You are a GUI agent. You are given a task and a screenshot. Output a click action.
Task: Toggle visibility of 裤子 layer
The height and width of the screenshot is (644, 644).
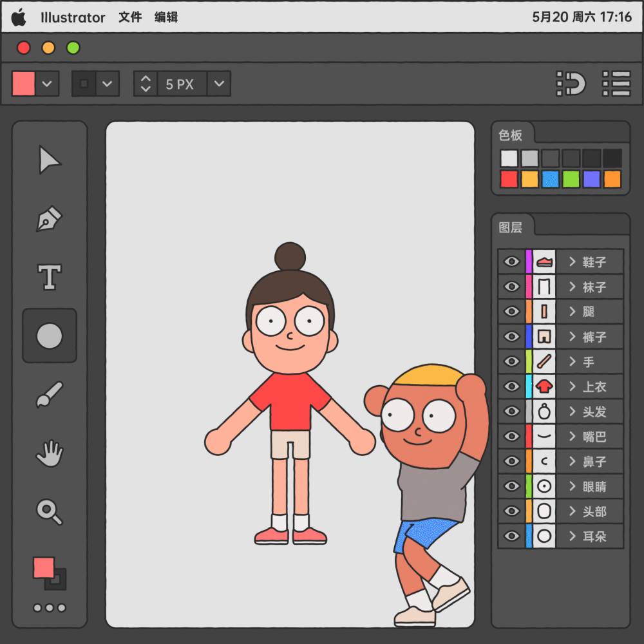pyautogui.click(x=512, y=336)
